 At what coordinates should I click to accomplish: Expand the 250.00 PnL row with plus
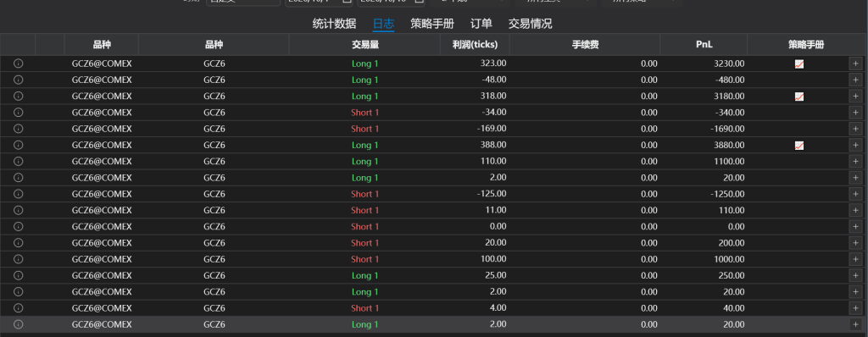855,275
